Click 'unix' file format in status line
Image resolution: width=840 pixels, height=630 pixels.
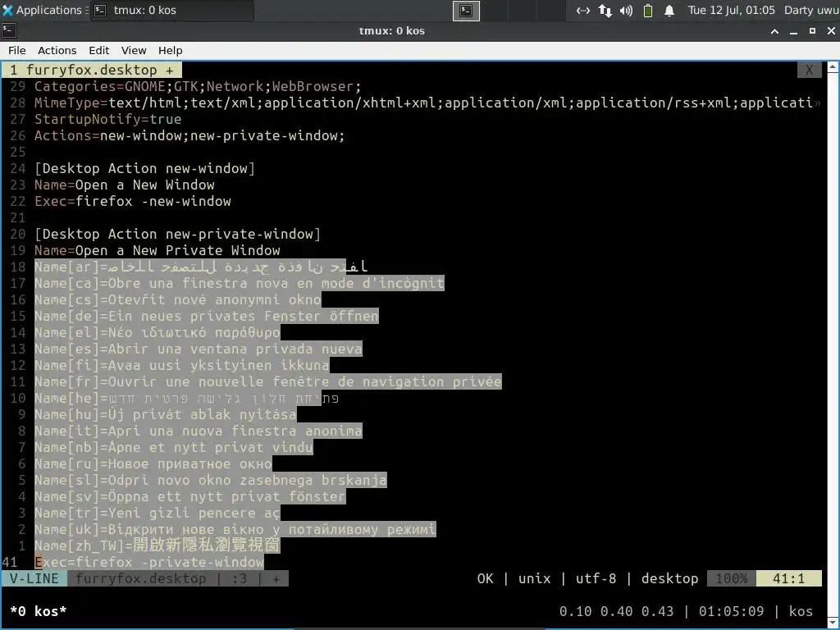[534, 578]
